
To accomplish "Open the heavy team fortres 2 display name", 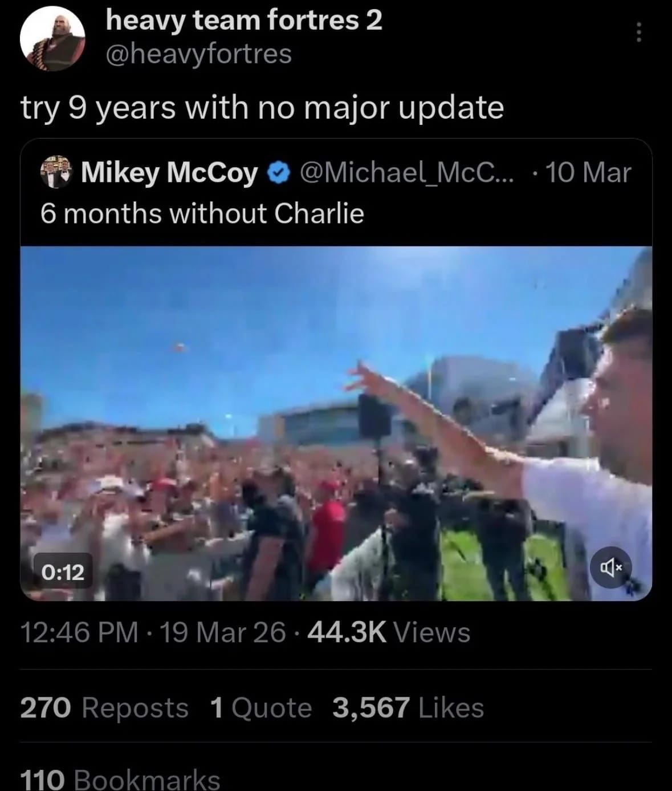I will (x=244, y=21).
